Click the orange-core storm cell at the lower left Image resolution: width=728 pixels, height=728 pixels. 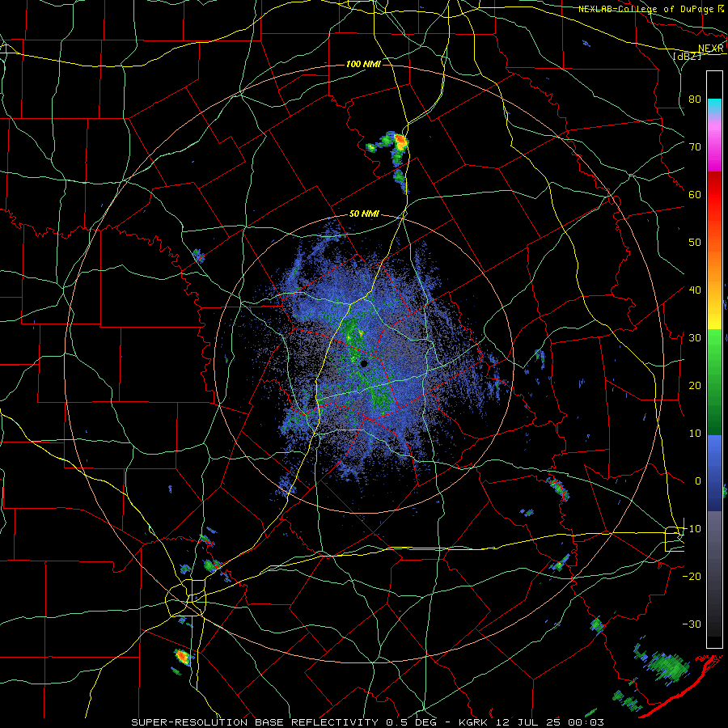pos(183,657)
